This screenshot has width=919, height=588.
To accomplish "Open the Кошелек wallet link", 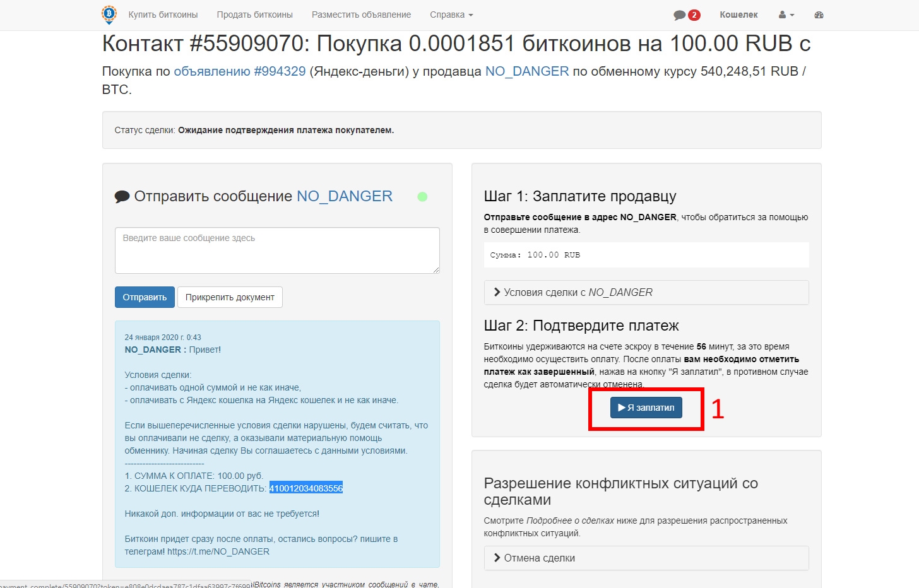I will pos(738,15).
